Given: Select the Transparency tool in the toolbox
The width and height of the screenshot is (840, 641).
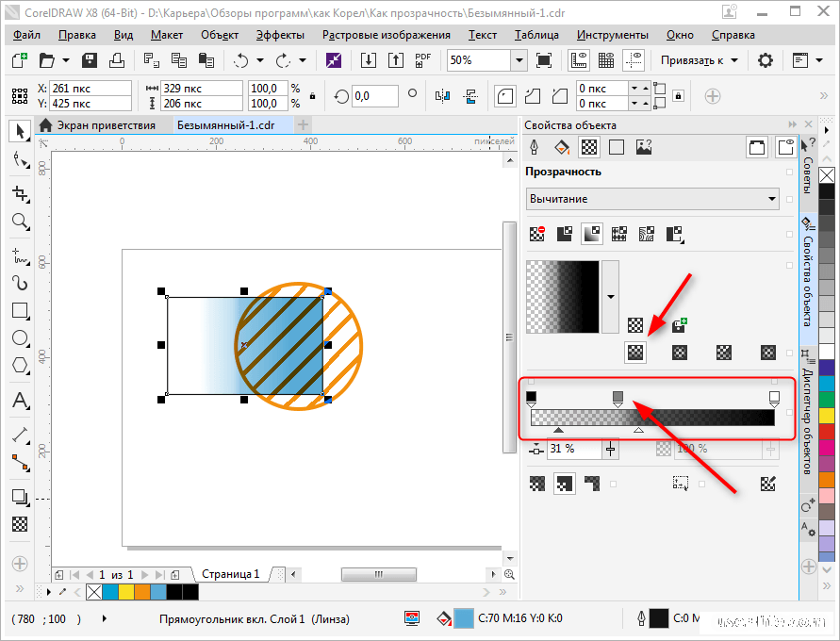Looking at the screenshot, I should point(21,524).
